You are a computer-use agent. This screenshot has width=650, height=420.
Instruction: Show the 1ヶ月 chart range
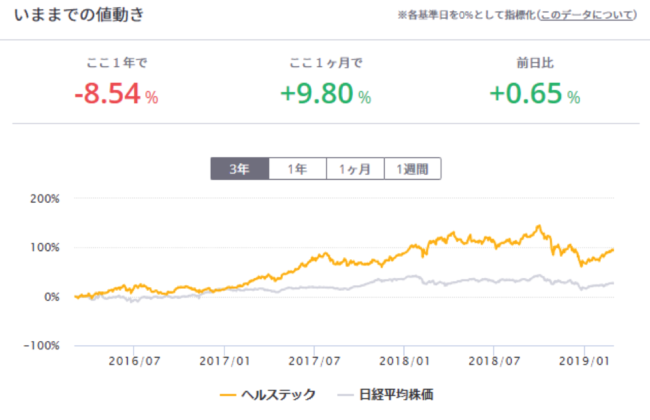(354, 169)
